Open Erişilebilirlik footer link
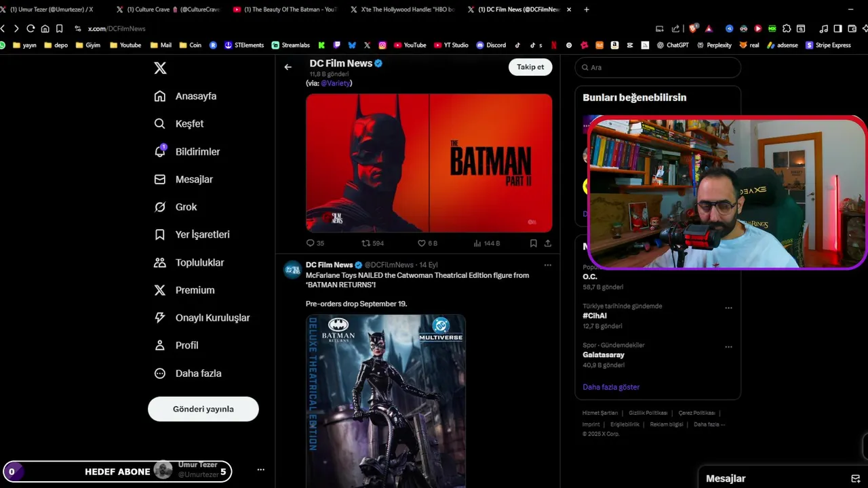The width and height of the screenshot is (868, 488). click(625, 424)
